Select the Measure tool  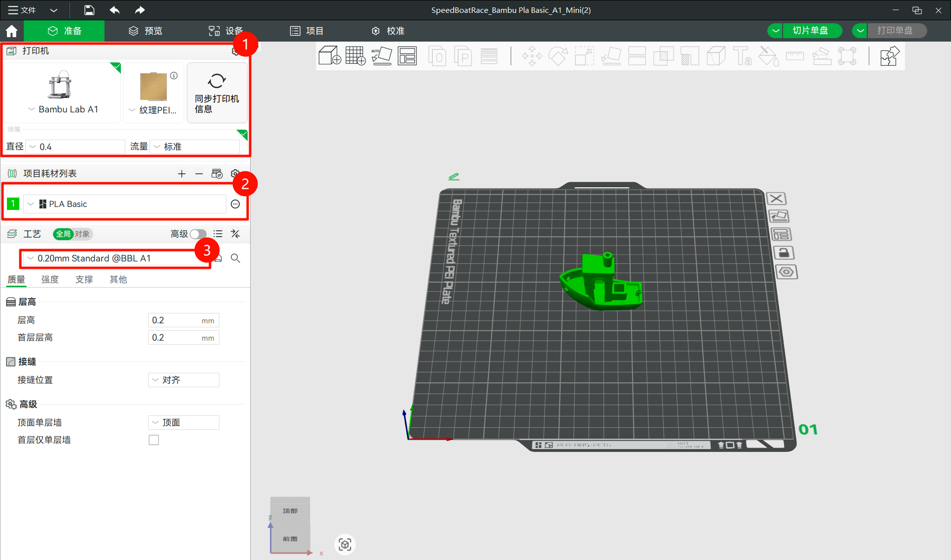(x=794, y=55)
